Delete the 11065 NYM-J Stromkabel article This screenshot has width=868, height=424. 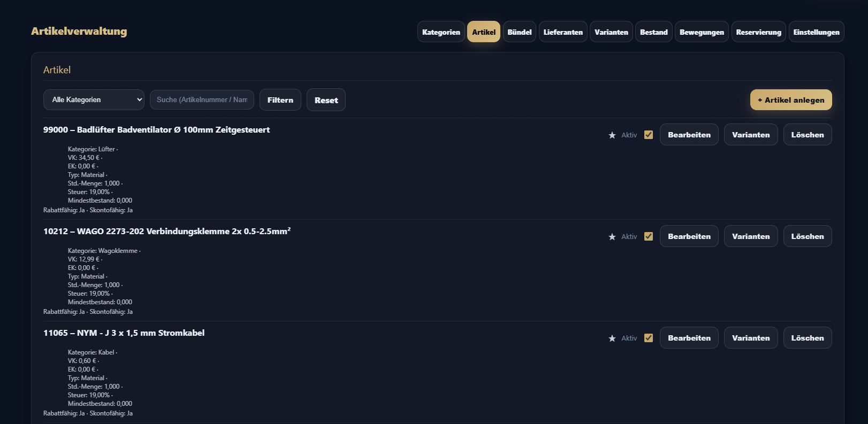(808, 338)
